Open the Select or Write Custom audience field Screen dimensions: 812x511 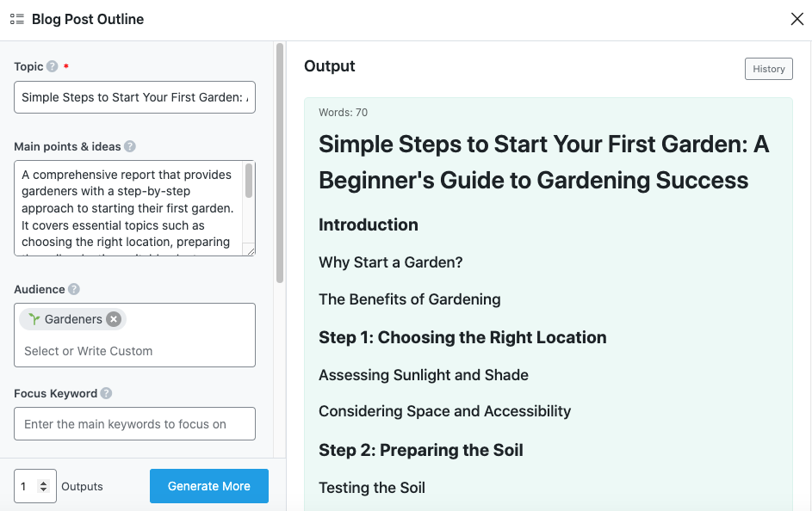coord(134,353)
